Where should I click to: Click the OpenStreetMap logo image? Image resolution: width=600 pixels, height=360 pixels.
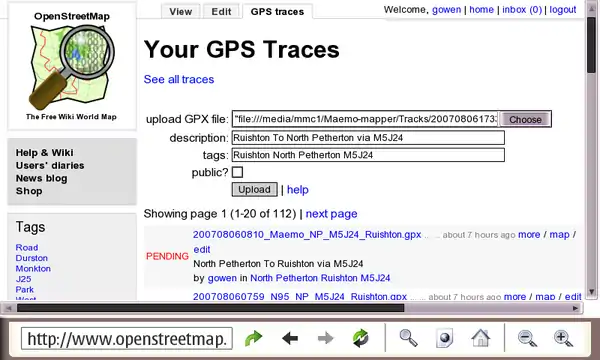(x=72, y=67)
